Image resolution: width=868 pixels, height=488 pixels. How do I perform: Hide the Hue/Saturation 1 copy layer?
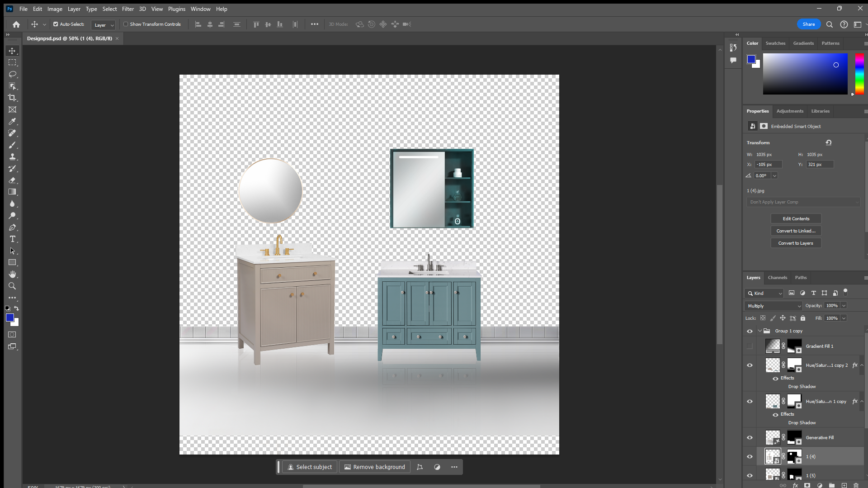point(750,401)
